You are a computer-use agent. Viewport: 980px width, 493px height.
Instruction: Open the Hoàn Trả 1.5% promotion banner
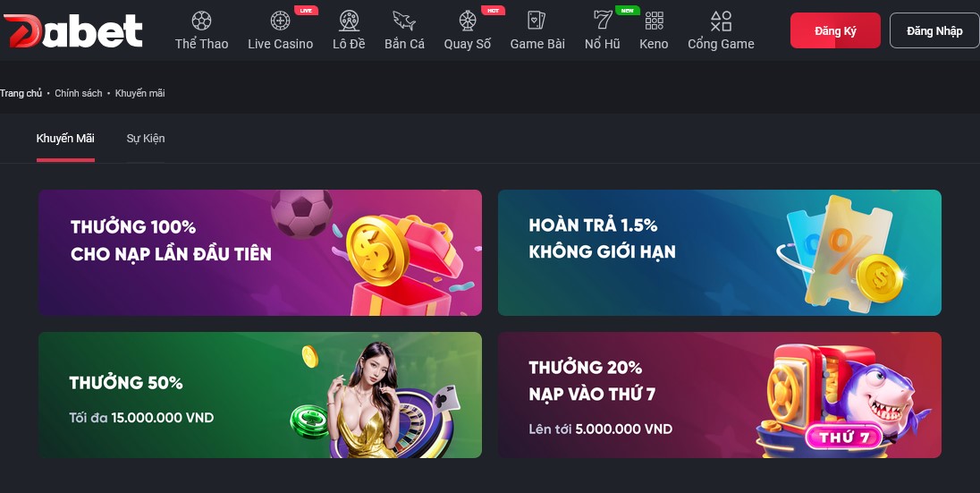[720, 252]
